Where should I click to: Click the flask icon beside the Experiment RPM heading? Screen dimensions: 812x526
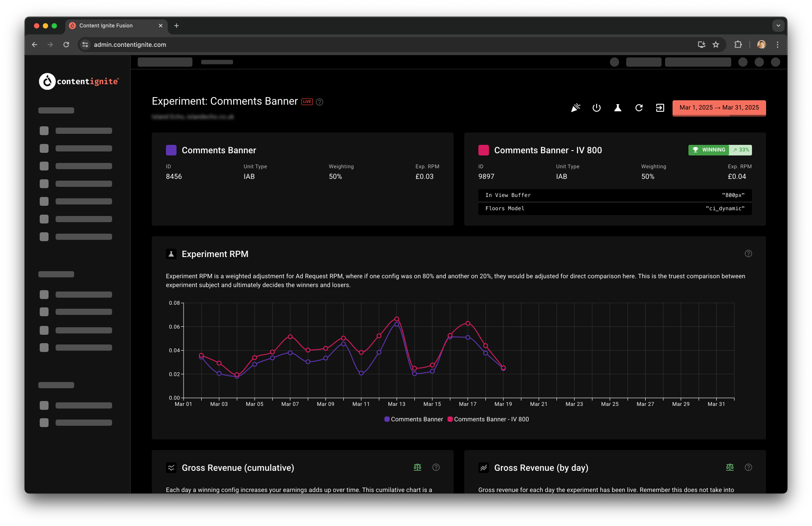[171, 254]
